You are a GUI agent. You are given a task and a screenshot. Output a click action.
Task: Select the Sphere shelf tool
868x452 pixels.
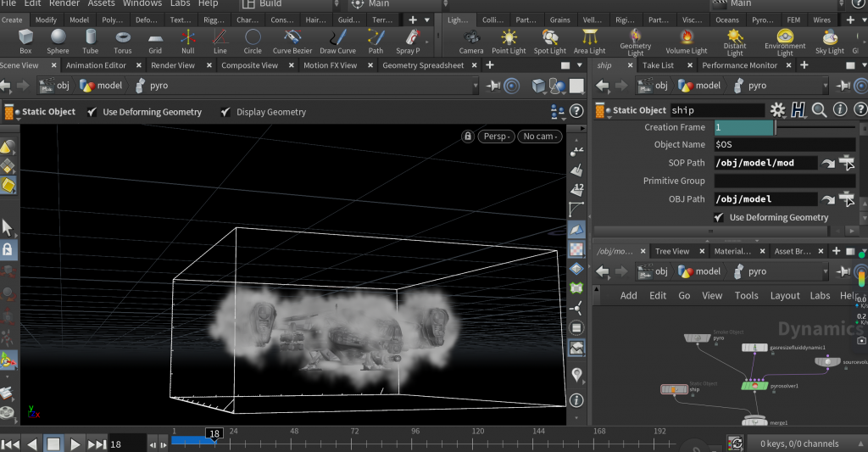58,42
